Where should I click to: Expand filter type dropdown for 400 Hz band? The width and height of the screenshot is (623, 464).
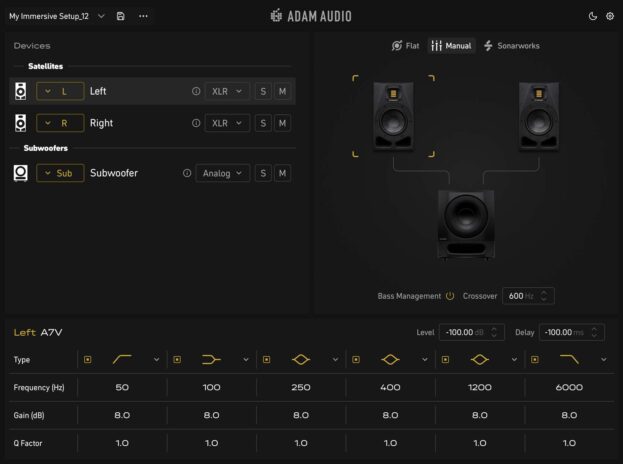point(425,360)
